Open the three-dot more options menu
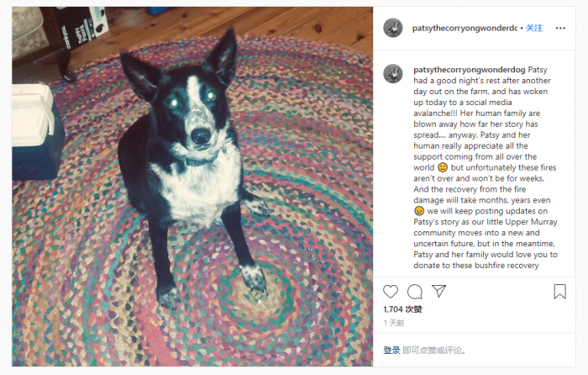 [x=560, y=28]
